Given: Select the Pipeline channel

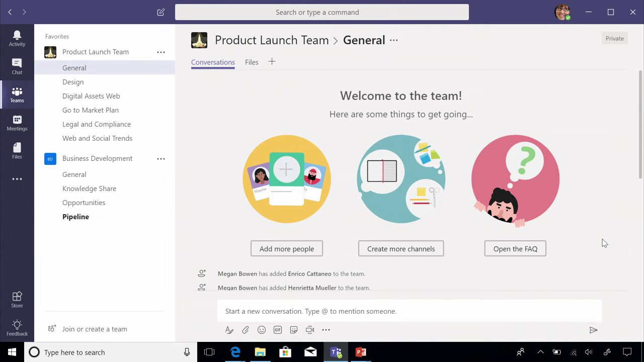Looking at the screenshot, I should [x=75, y=217].
